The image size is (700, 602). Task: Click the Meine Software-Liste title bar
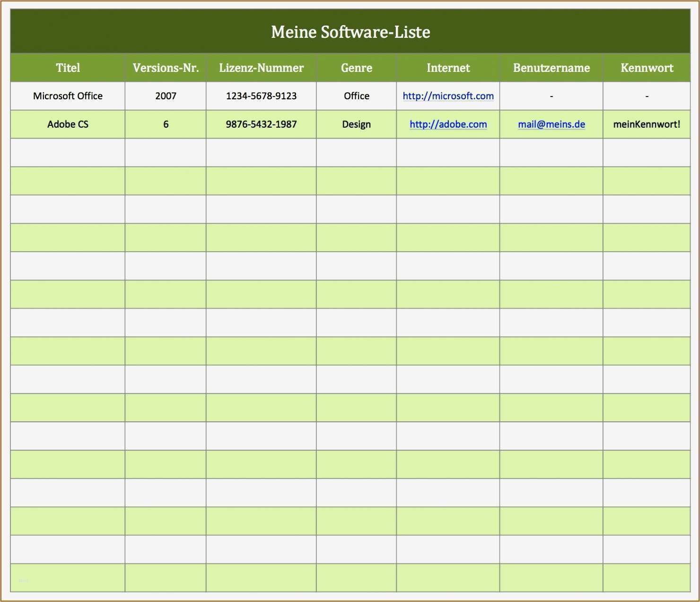pos(350,31)
